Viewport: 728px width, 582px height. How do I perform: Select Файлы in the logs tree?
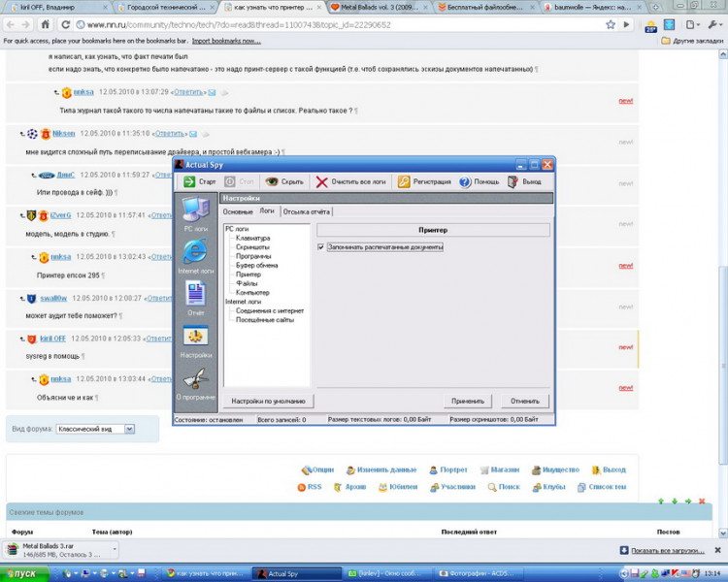(247, 283)
